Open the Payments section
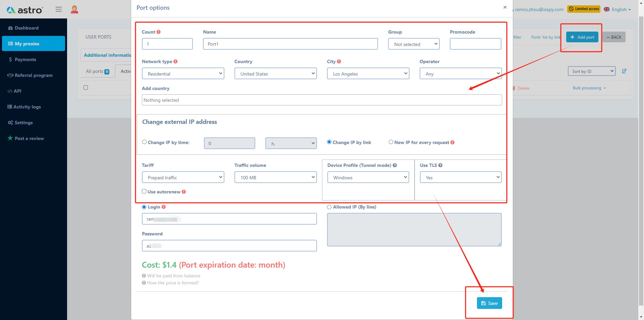The image size is (644, 320). (x=25, y=59)
